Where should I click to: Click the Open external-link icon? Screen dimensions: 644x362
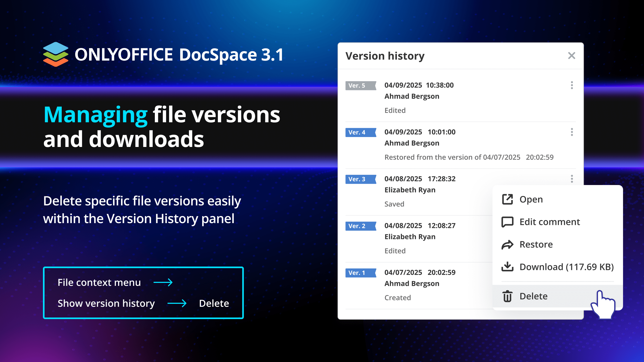507,200
